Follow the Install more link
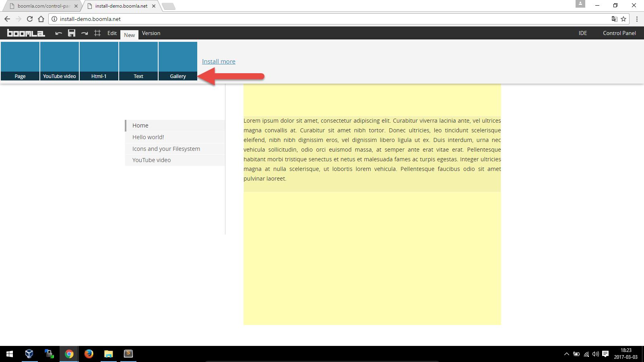 [x=219, y=62]
